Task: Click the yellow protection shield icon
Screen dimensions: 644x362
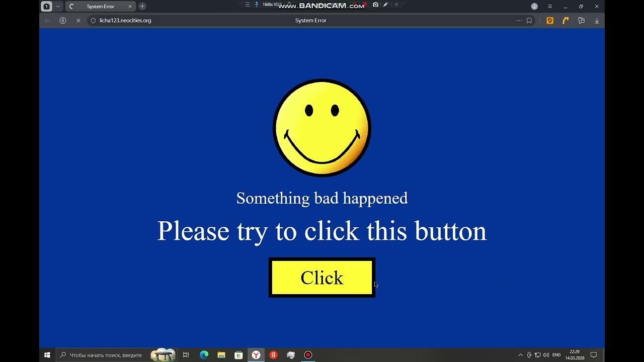Action: 550,21
